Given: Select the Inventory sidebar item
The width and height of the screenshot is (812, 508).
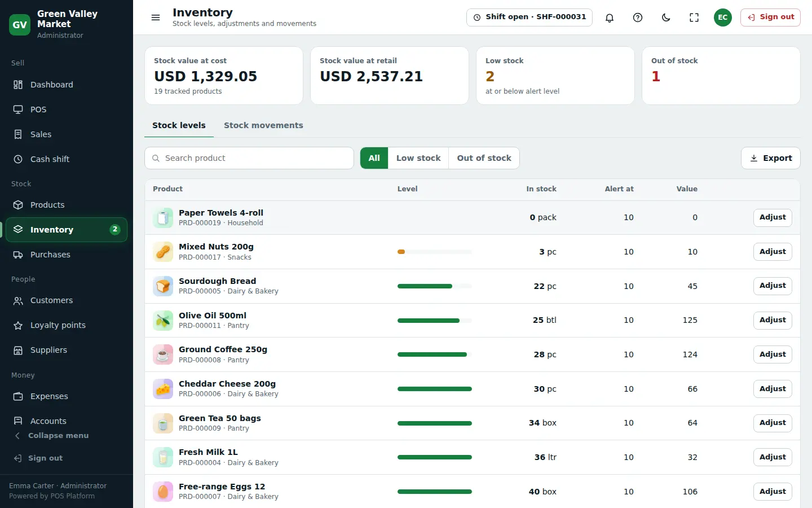Looking at the screenshot, I should point(67,230).
